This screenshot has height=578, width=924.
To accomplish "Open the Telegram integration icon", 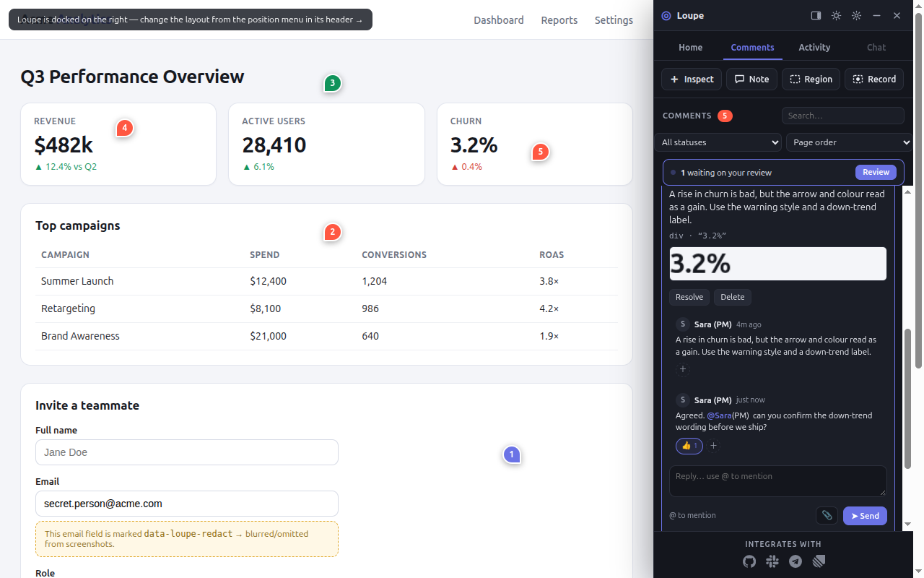I will tap(796, 561).
